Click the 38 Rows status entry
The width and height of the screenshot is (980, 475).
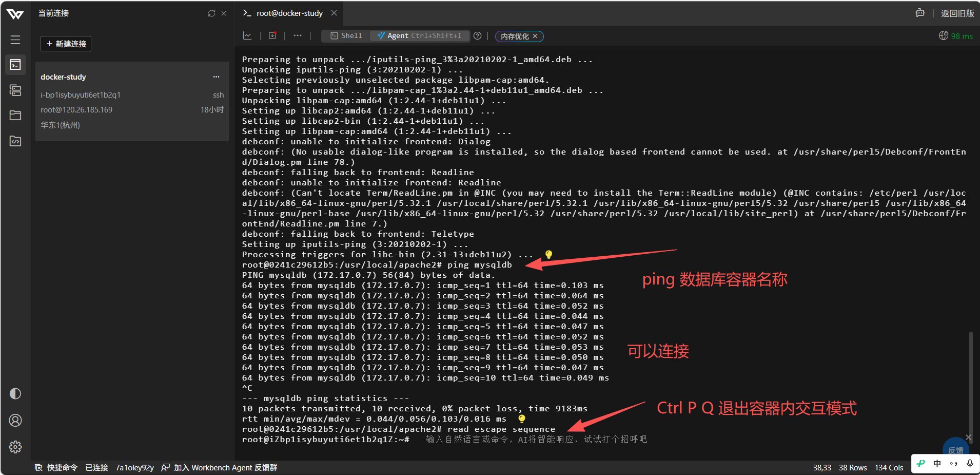click(x=853, y=467)
